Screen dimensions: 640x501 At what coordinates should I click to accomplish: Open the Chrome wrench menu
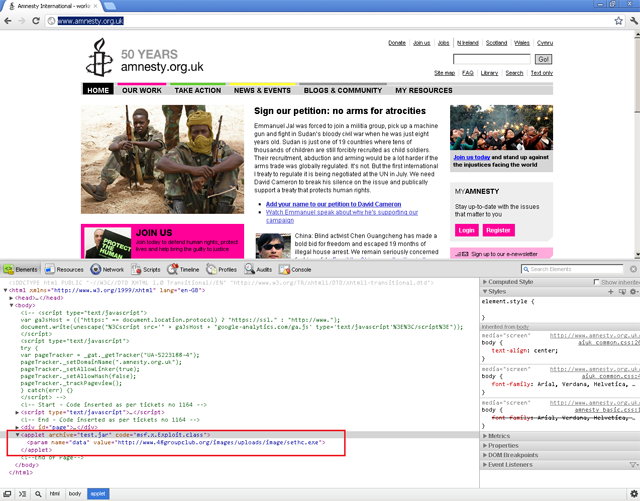633,21
